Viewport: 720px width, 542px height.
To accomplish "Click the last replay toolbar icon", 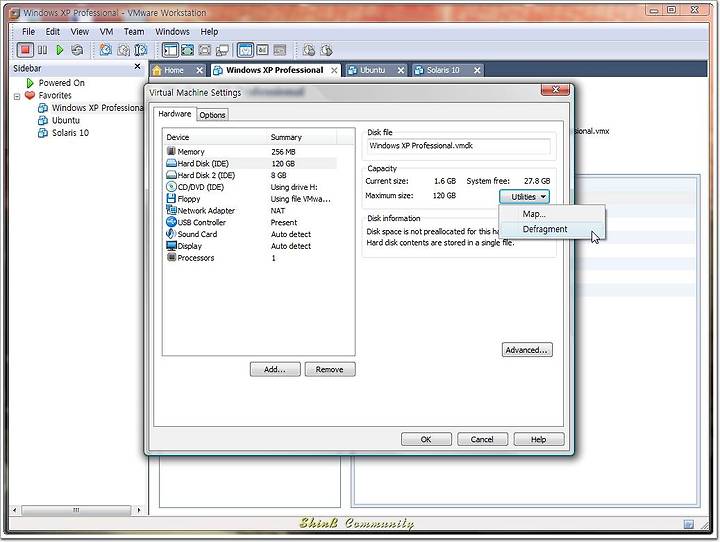I will click(x=326, y=50).
